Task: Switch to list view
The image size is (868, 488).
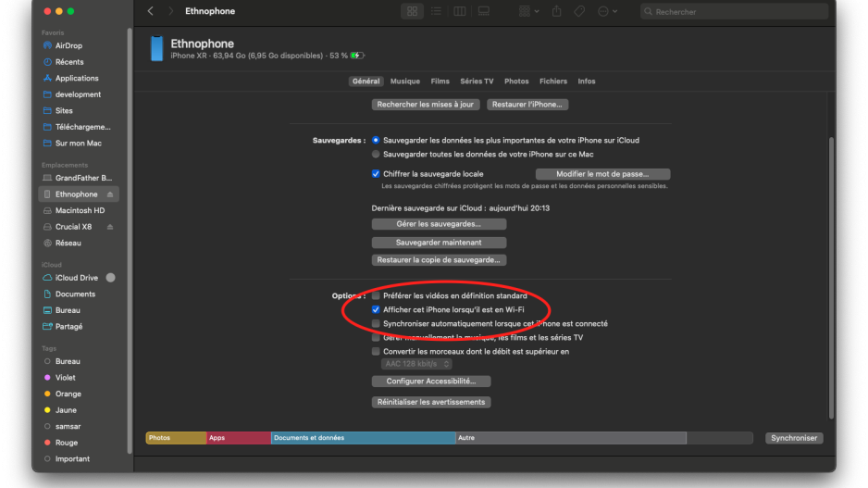Action: pyautogui.click(x=436, y=12)
